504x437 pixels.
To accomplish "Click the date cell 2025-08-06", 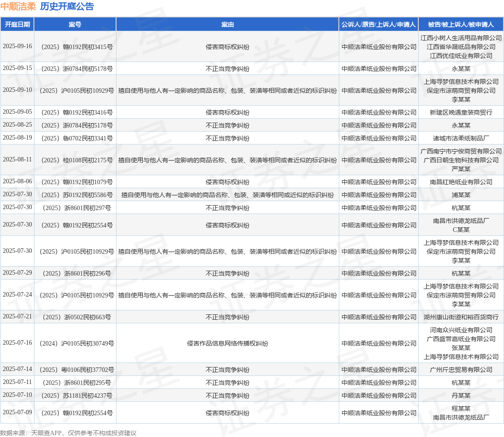I will [x=17, y=181].
